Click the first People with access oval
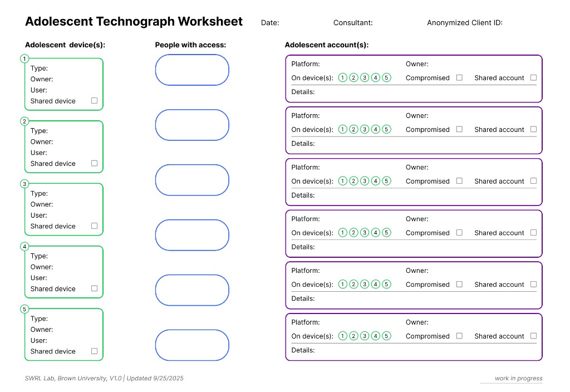 [x=192, y=70]
